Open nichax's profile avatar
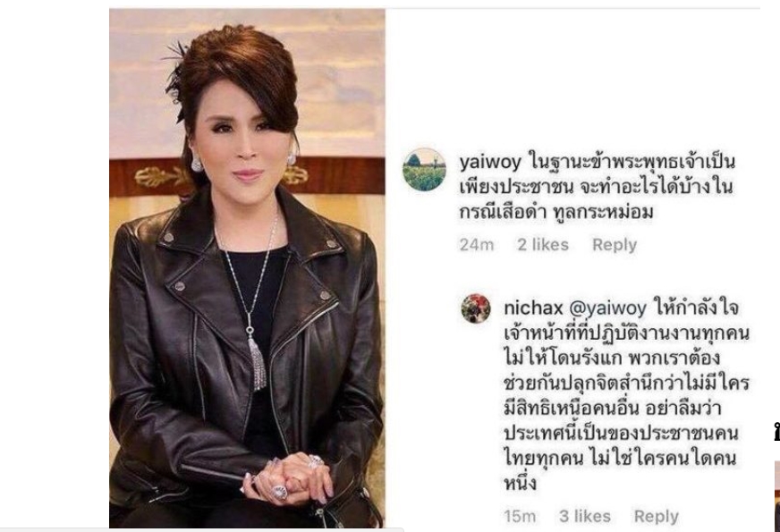 pyautogui.click(x=476, y=308)
